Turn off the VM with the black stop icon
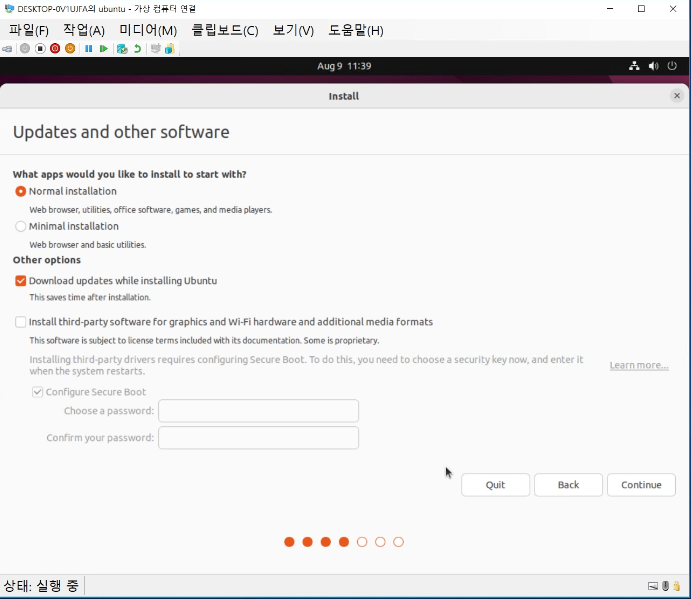 click(40, 48)
